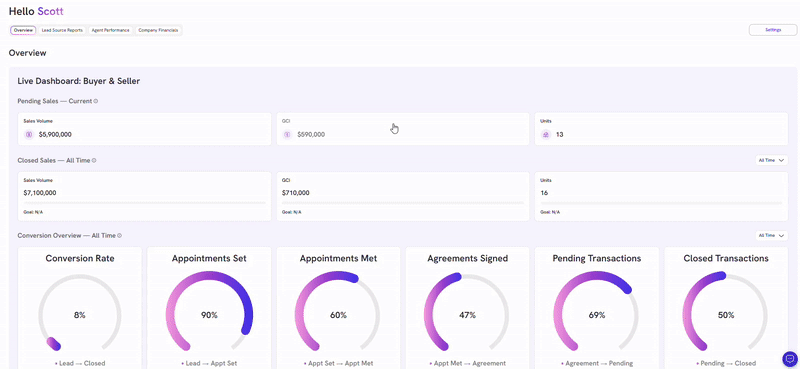800x369 pixels.
Task: Click the Live Dashboard: Buyer & Seller heading
Action: [79, 81]
